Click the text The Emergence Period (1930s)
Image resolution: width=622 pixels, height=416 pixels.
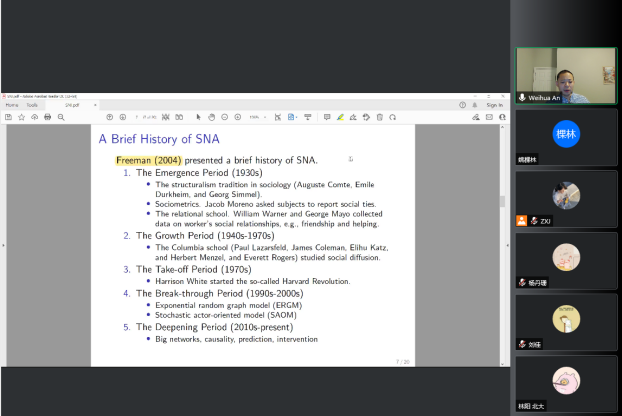coord(199,173)
